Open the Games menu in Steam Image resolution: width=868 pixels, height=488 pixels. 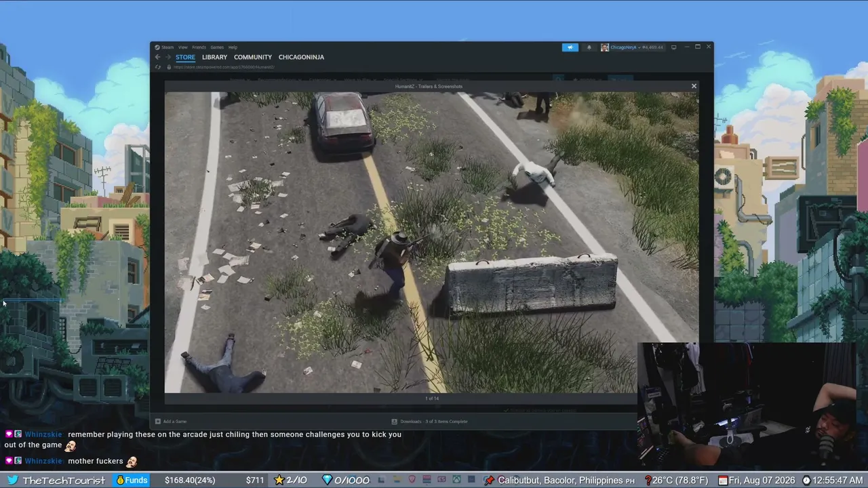pos(217,47)
